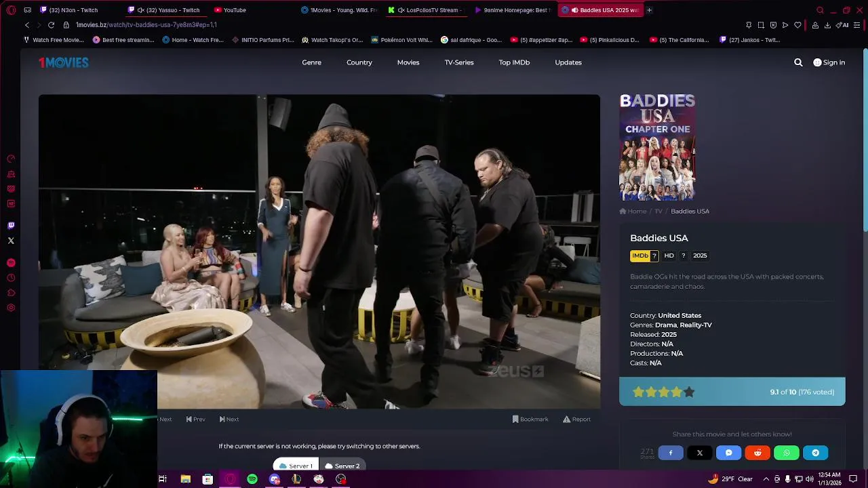The width and height of the screenshot is (868, 488).
Task: Click the HD quality badge
Action: coord(669,256)
